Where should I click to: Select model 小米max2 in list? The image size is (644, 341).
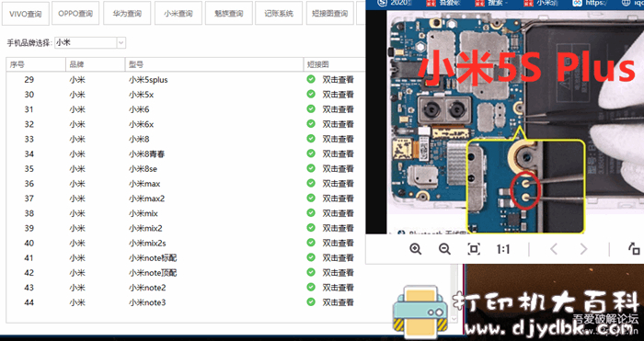186,199
